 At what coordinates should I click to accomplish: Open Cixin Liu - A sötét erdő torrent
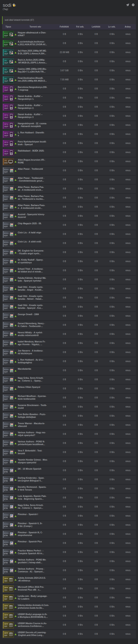pos(30,242)
